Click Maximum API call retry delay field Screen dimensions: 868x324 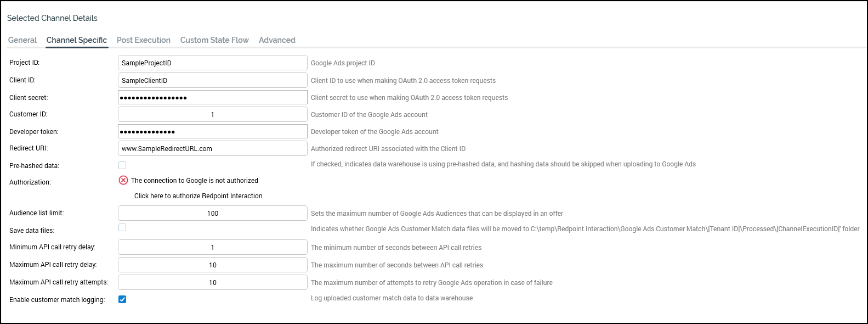coord(212,265)
